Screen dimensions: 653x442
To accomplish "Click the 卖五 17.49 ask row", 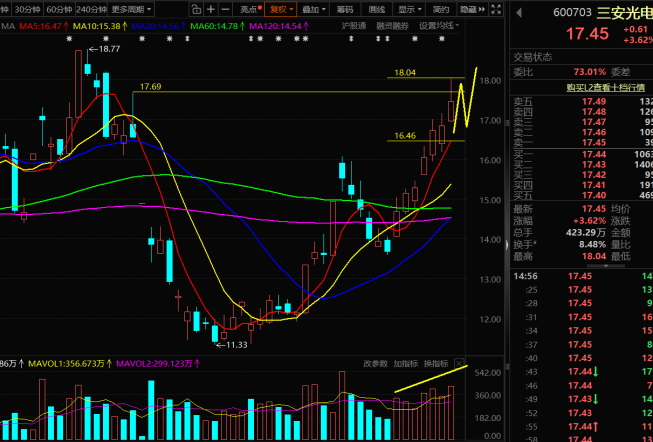I will (x=581, y=101).
